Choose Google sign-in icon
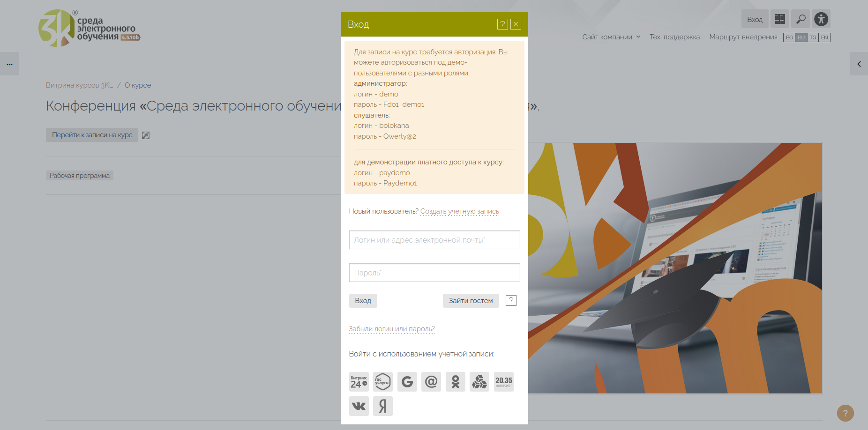This screenshot has height=430, width=868. coord(407,382)
